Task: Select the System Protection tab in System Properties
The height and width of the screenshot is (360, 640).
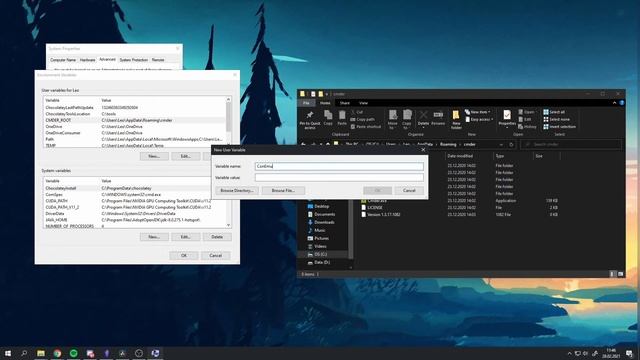Action: click(x=133, y=60)
